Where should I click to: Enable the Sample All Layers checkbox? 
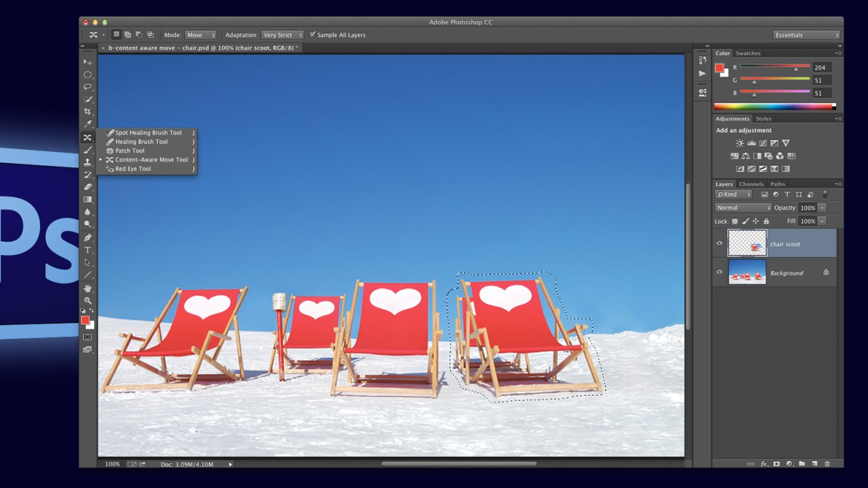point(313,34)
